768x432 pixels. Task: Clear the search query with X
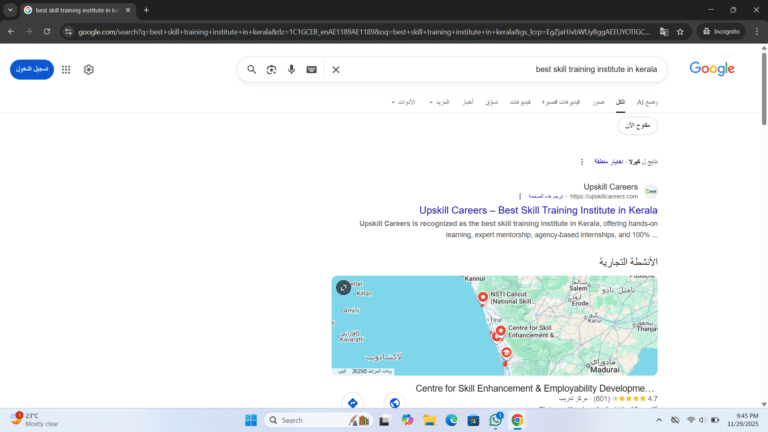336,70
